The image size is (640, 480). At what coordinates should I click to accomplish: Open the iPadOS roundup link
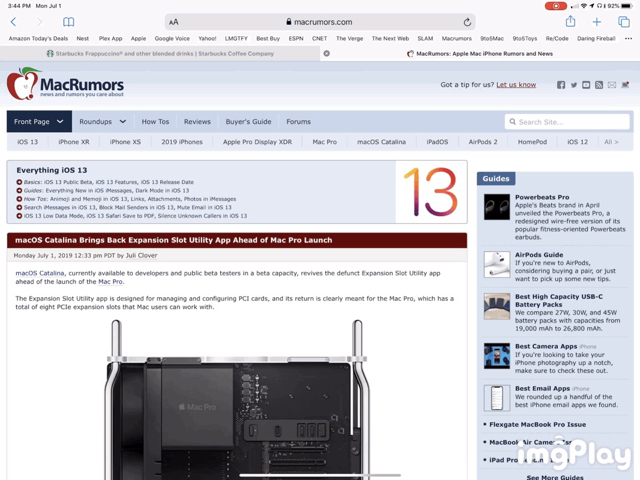click(x=437, y=142)
